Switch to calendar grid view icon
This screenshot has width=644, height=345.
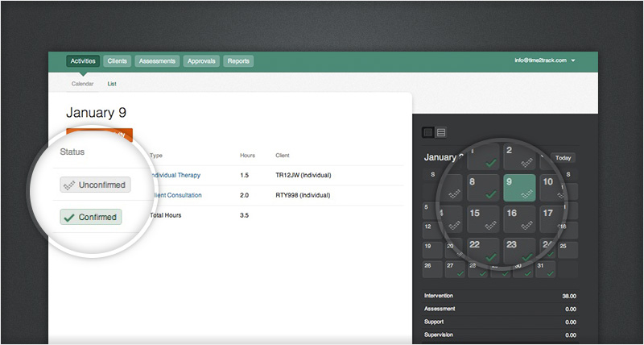point(428,132)
